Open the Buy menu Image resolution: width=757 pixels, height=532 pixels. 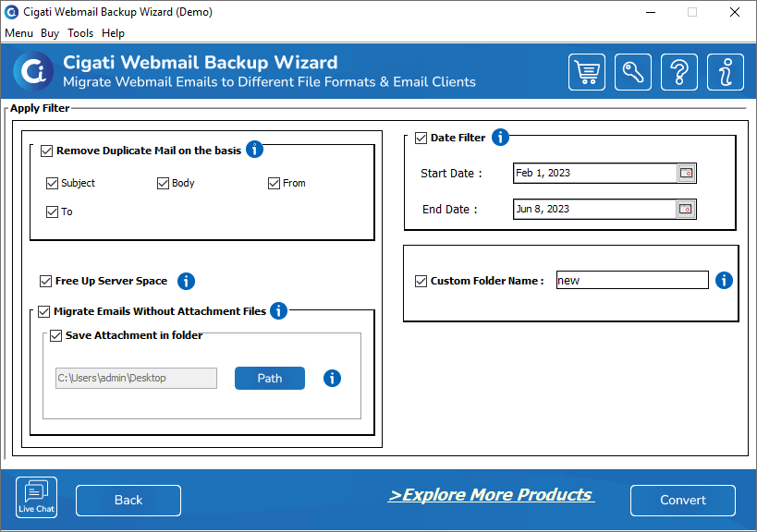tap(50, 33)
